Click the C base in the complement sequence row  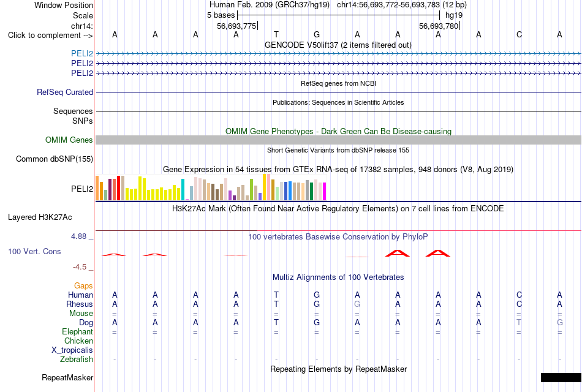tap(519, 34)
